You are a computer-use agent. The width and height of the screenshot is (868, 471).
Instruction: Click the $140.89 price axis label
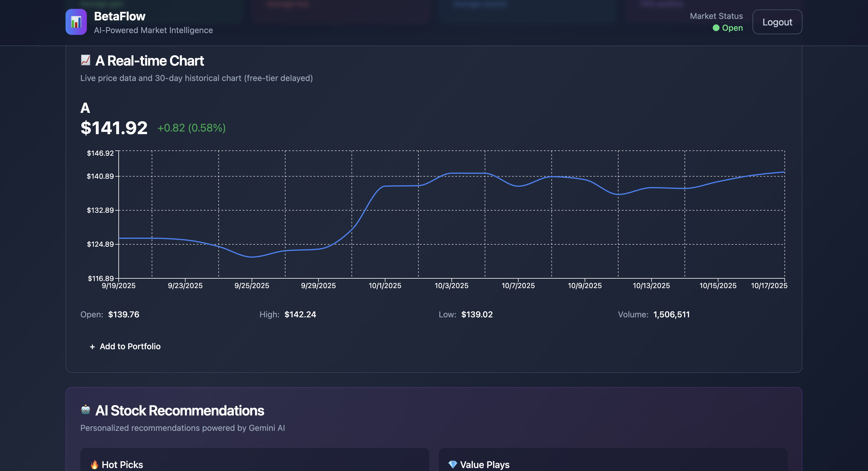coord(100,176)
